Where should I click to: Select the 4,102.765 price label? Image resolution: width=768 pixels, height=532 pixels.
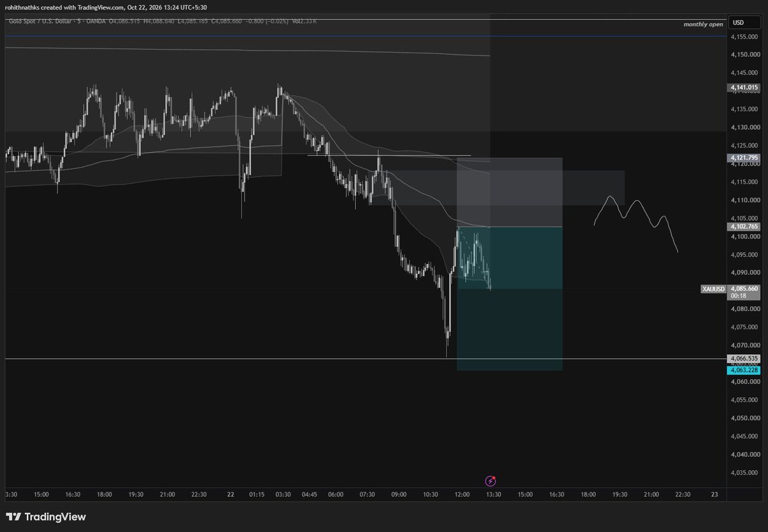click(x=743, y=227)
